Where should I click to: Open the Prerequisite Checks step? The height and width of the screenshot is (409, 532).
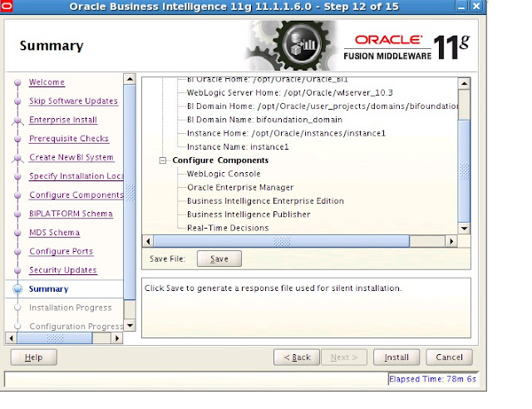tap(69, 139)
